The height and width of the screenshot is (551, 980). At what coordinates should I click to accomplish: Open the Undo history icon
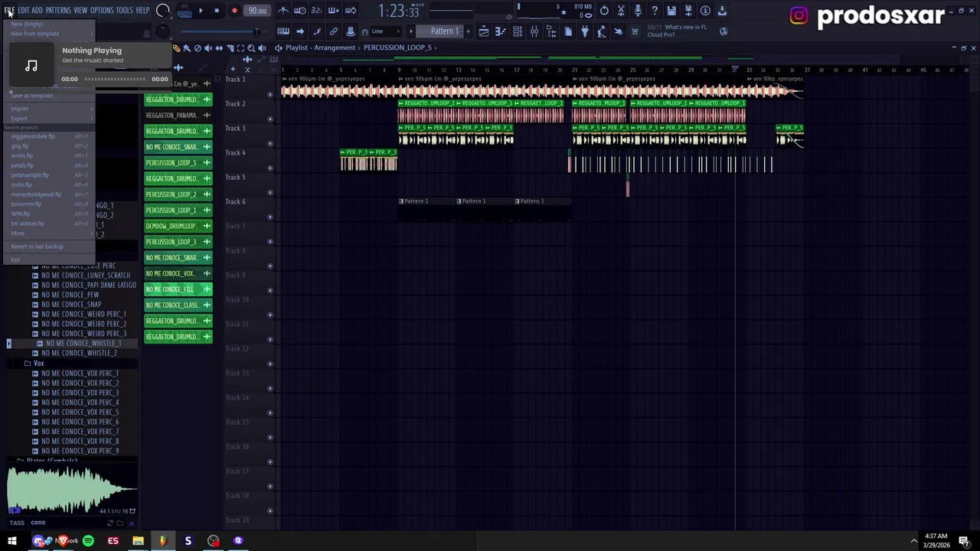coord(604,11)
